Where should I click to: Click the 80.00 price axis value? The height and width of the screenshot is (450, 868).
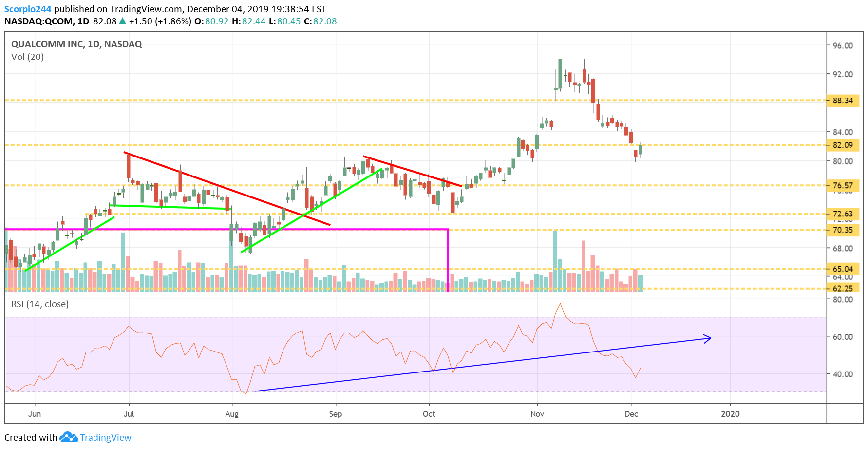tap(843, 161)
